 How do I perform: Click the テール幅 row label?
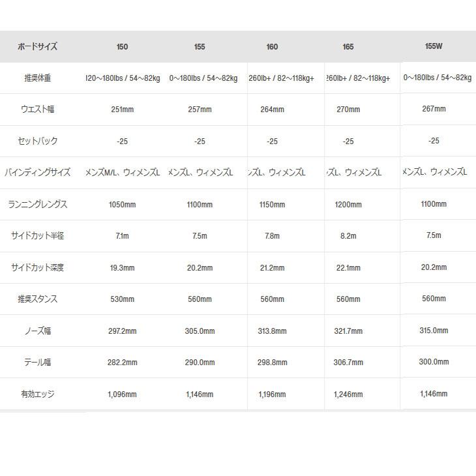(x=37, y=362)
